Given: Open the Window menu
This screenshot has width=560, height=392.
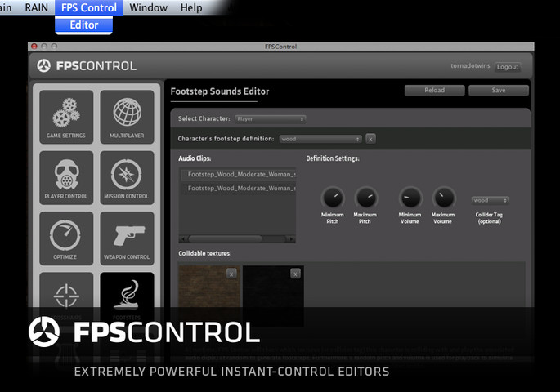Looking at the screenshot, I should (148, 7).
